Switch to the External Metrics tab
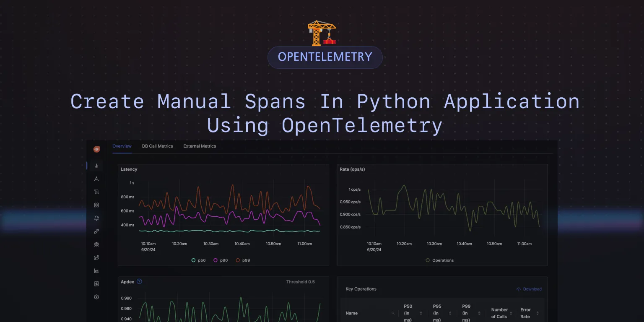This screenshot has width=644, height=322. [200, 146]
